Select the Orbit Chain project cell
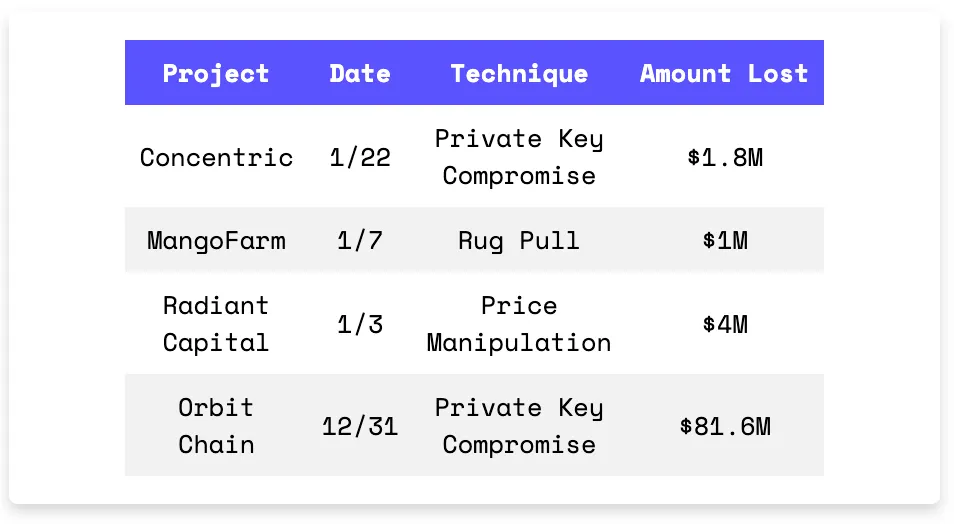954x524 pixels. [216, 426]
